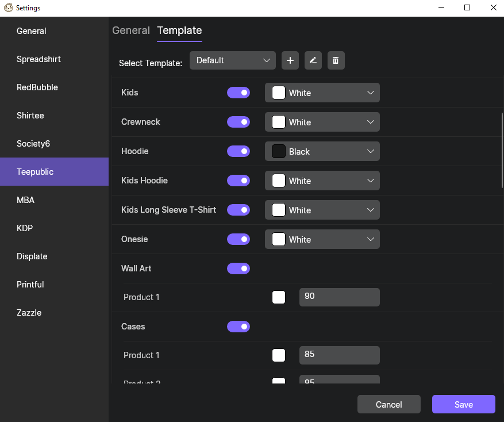Expand the Kids Hoodie color dropdown
Image resolution: width=504 pixels, height=422 pixels.
coord(322,181)
